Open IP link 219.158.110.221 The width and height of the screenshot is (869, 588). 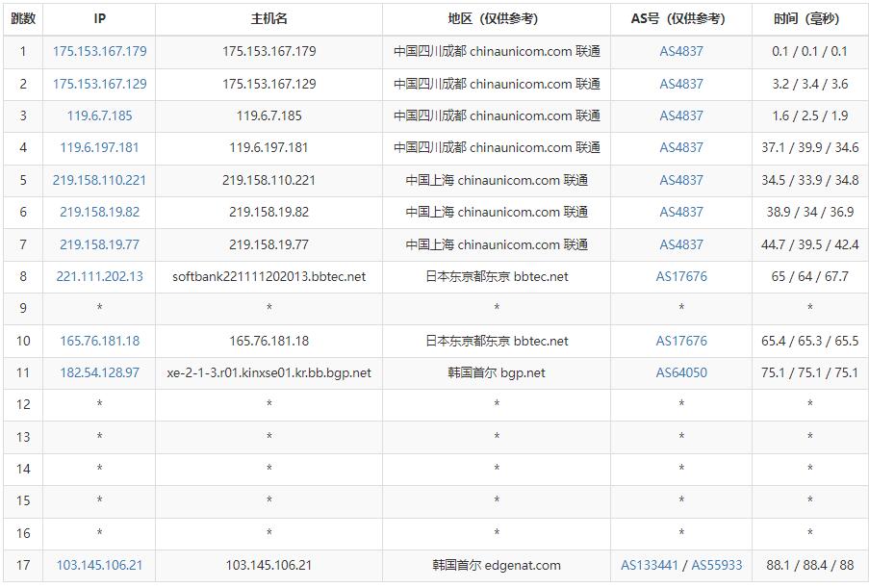[x=100, y=180]
